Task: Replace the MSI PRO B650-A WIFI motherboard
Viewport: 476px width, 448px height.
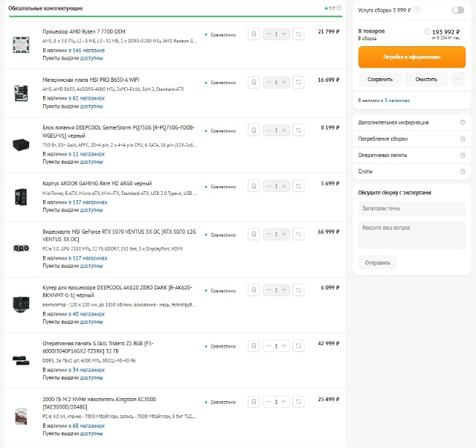Action: point(297,82)
